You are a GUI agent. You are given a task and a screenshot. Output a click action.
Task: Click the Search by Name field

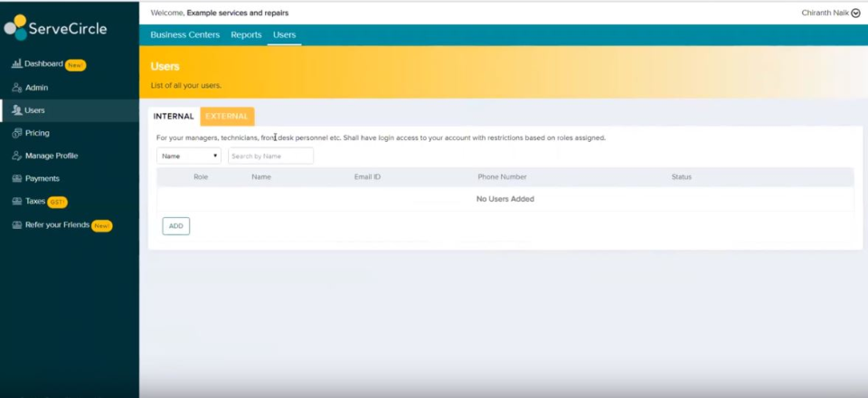[x=270, y=156]
